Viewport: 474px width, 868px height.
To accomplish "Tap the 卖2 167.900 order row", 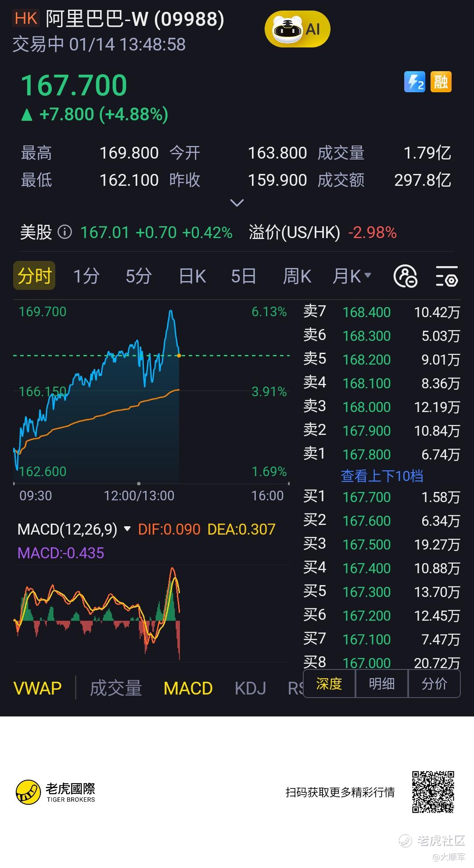I will pyautogui.click(x=381, y=430).
